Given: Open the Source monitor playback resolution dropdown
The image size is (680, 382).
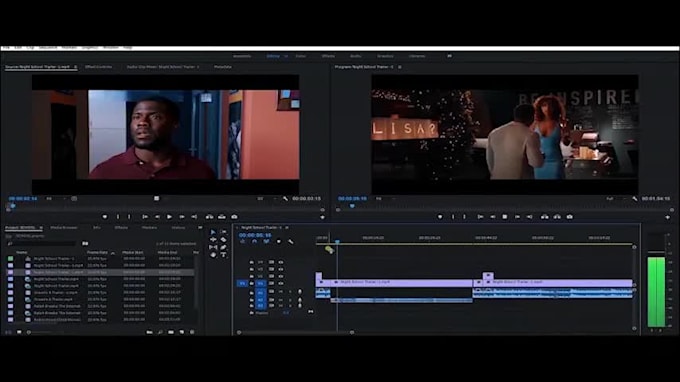Looking at the screenshot, I should click(x=268, y=199).
